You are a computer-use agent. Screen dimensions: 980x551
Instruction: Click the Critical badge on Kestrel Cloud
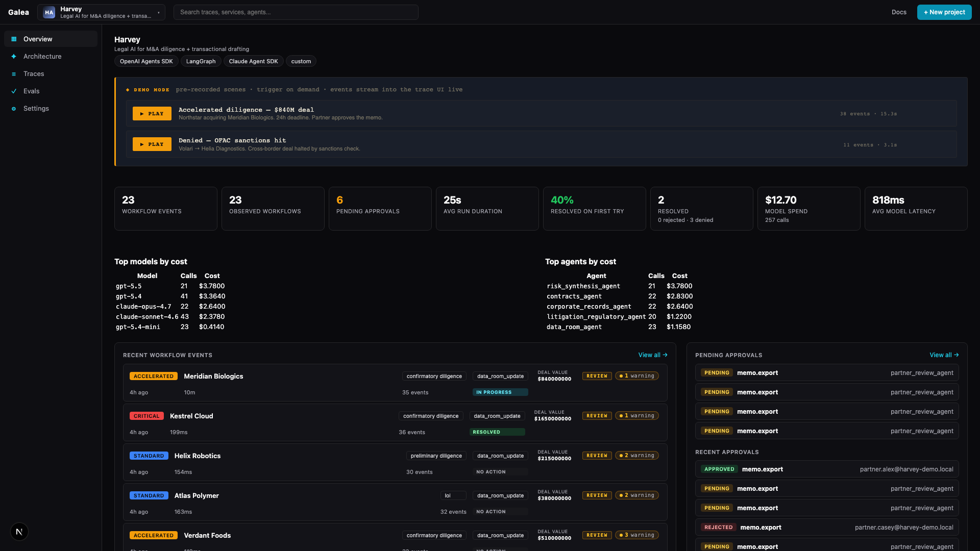pyautogui.click(x=146, y=416)
